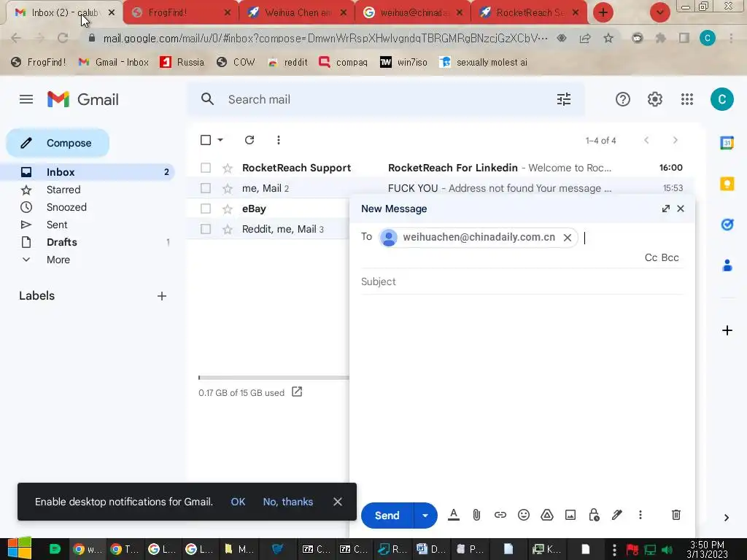Open compose more options menu
This screenshot has height=560, width=747.
coord(640,515)
